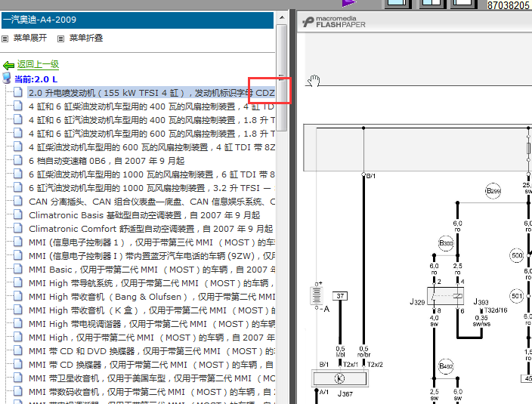This screenshot has width=532, height=404.
Task: Open the CAN 分离插头 entry
Action: [152, 202]
